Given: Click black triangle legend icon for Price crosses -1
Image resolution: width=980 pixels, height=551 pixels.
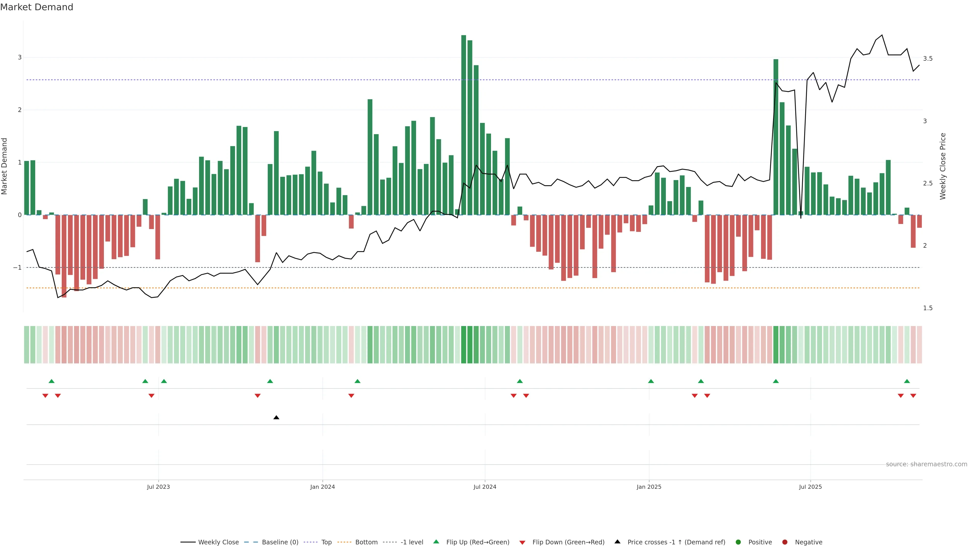Looking at the screenshot, I should tap(617, 542).
